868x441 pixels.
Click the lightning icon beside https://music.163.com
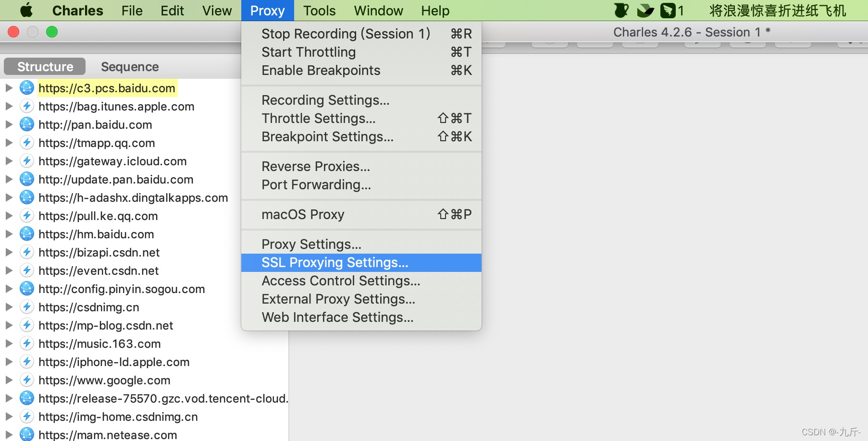(27, 343)
